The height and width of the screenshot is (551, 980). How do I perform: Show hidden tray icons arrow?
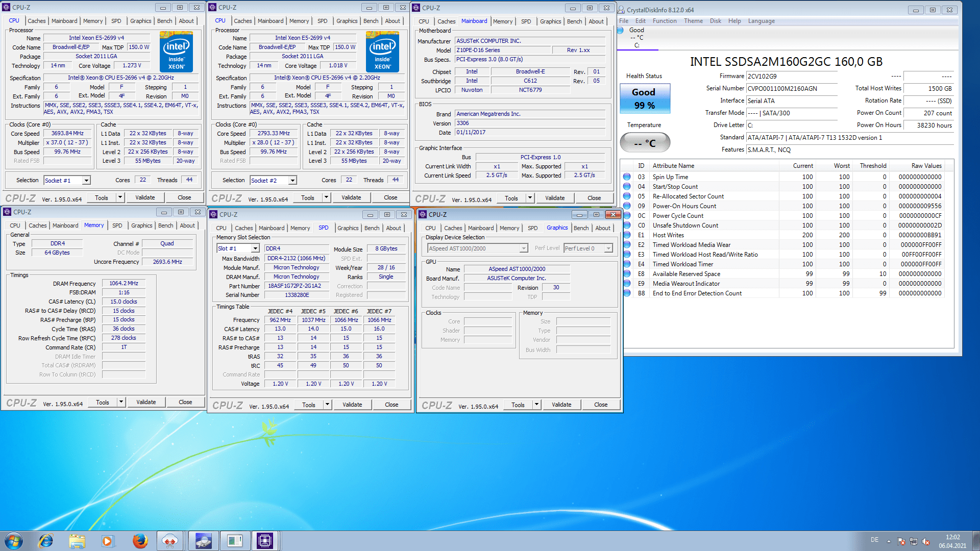889,541
